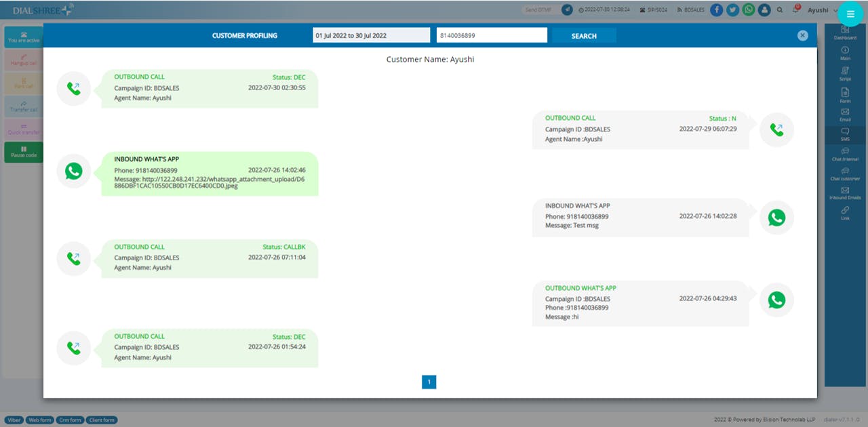Open Form in right sidebar
This screenshot has height=427, width=868.
pyautogui.click(x=845, y=95)
